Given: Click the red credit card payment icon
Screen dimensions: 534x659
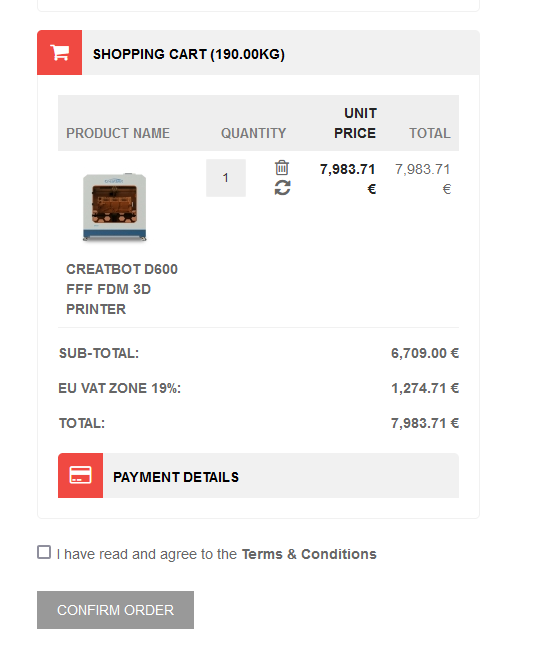Looking at the screenshot, I should pos(80,475).
